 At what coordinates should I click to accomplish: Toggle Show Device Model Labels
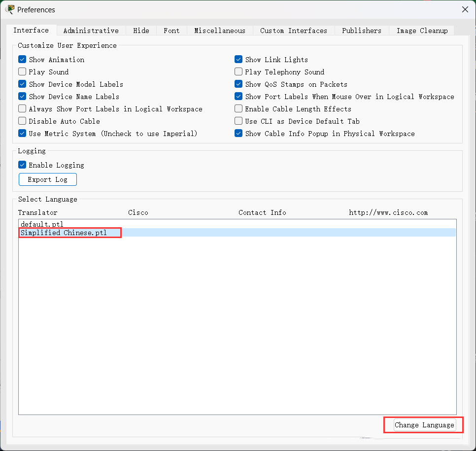(22, 84)
